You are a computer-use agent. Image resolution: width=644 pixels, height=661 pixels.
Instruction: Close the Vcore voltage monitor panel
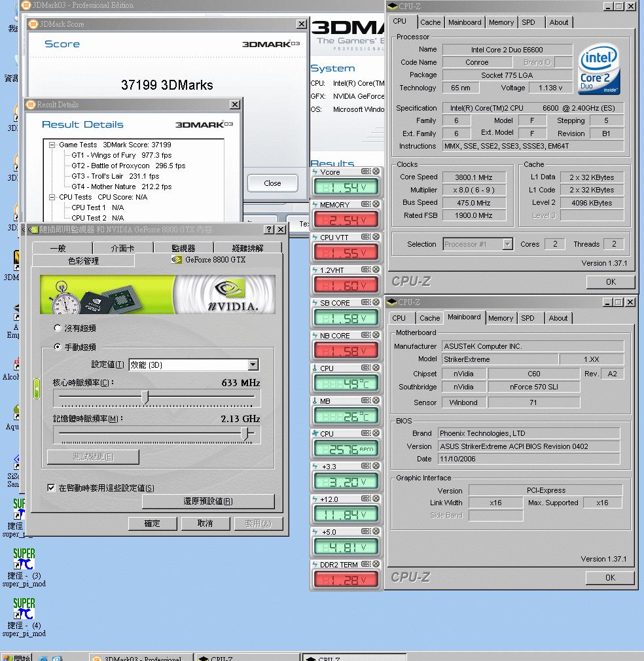[376, 171]
